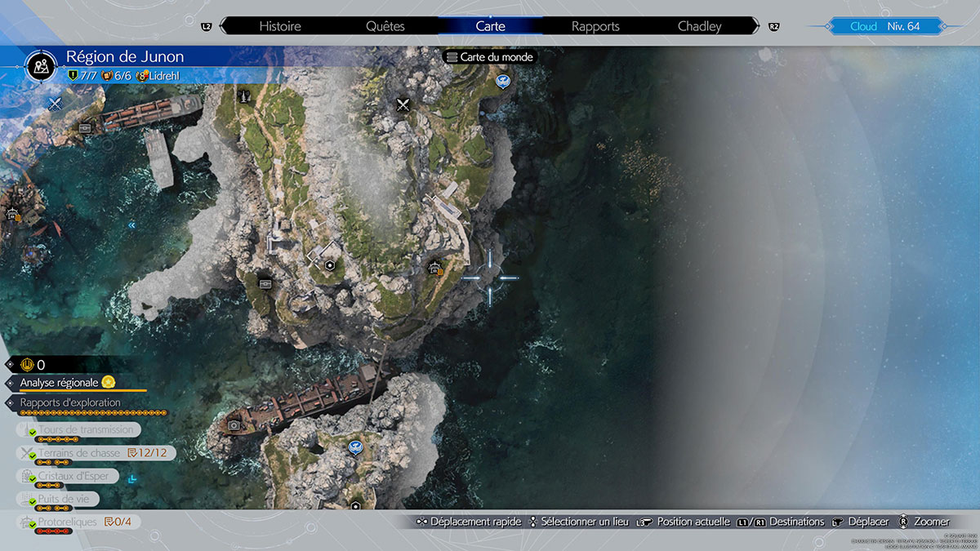Click the crossed-swords hunting ground map marker
980x551 pixels.
click(403, 104)
